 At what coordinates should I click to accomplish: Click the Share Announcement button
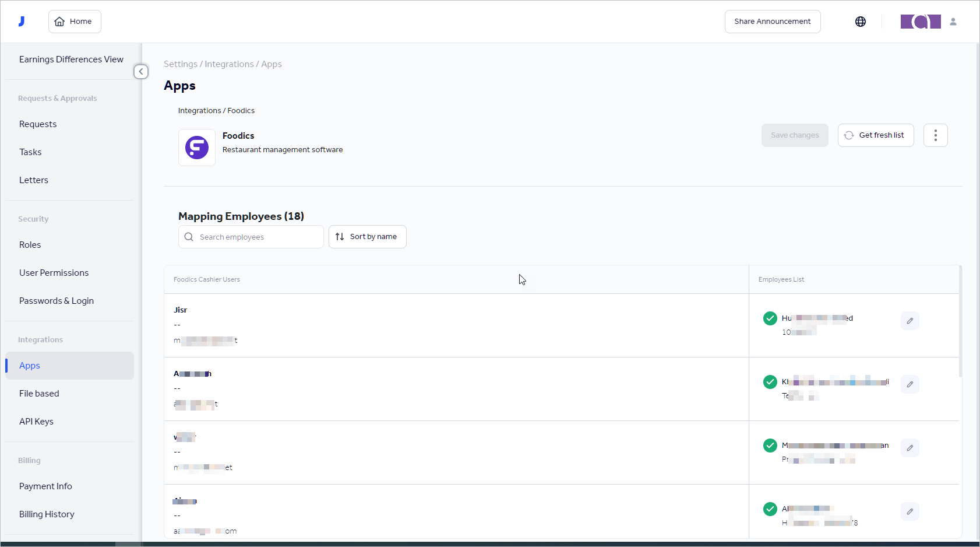click(x=772, y=22)
